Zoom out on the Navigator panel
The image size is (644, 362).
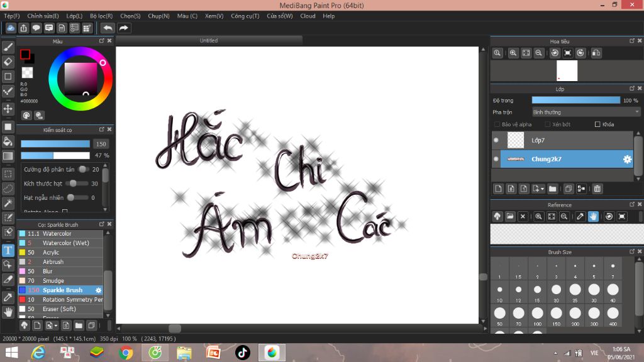[x=539, y=53]
